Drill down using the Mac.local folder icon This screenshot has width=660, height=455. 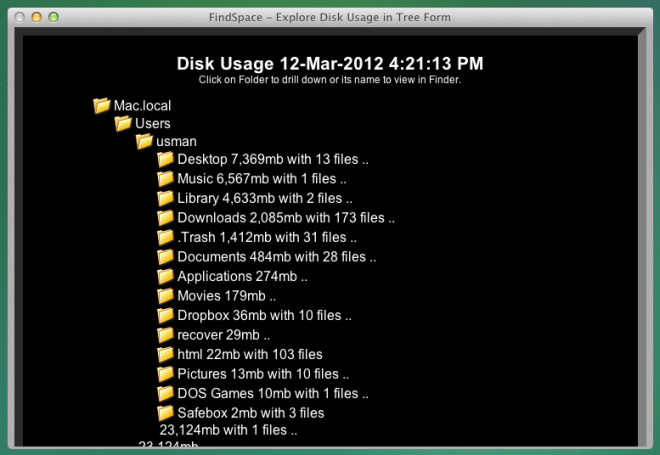[x=101, y=105]
